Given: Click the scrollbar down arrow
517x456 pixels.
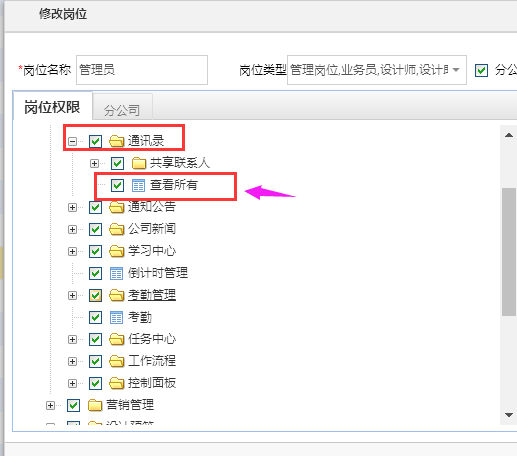Looking at the screenshot, I should [x=509, y=415].
